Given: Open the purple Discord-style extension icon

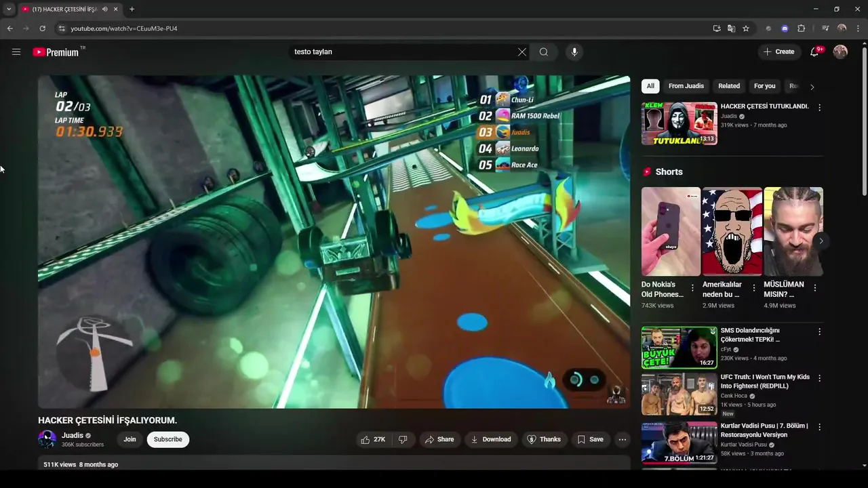Looking at the screenshot, I should point(785,28).
